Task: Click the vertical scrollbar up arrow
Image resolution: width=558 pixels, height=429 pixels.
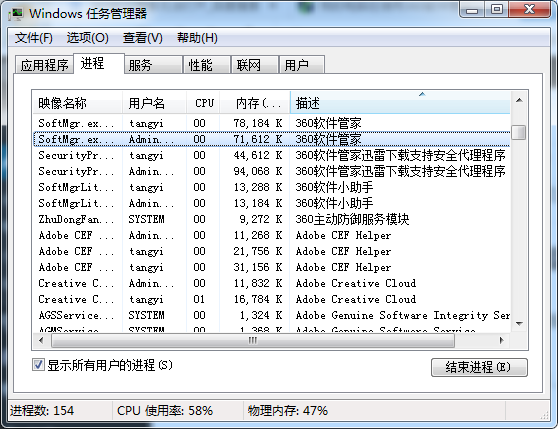Action: tap(519, 100)
